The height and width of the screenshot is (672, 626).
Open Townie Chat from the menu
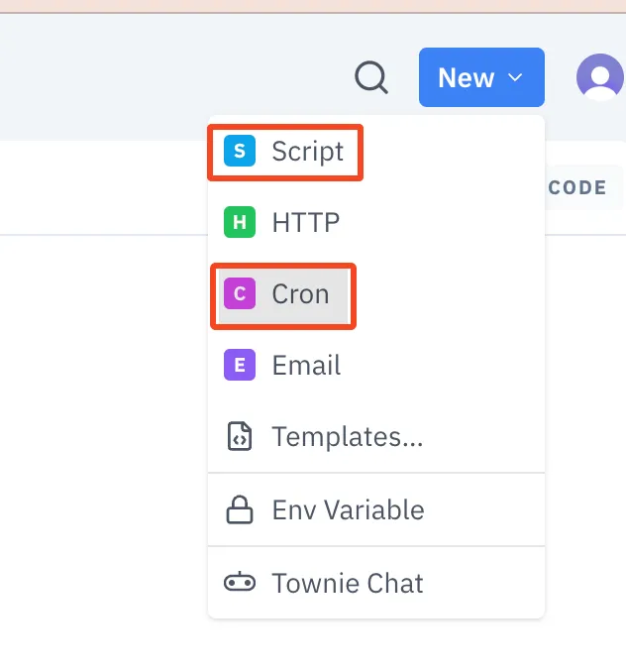tap(348, 583)
